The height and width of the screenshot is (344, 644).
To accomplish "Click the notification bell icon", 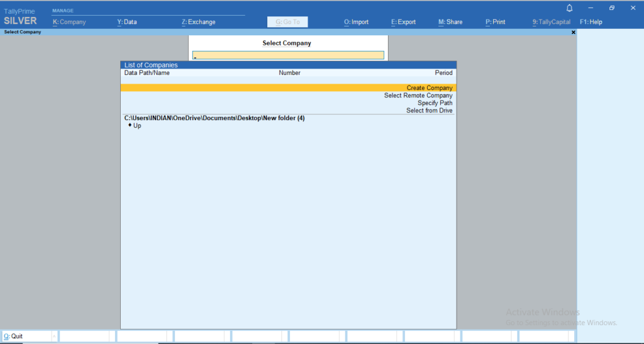I will click(569, 8).
